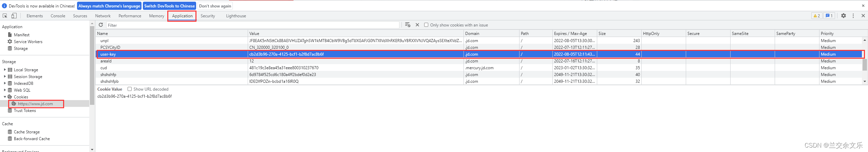Click .mercury.jd.com domain cell
This screenshot has height=152, width=868.
click(x=491, y=68)
